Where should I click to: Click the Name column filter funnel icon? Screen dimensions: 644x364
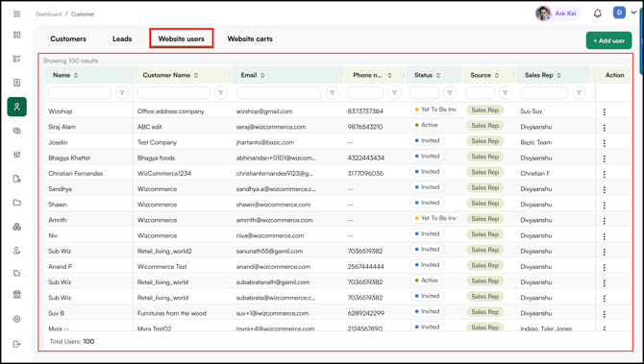click(x=122, y=93)
